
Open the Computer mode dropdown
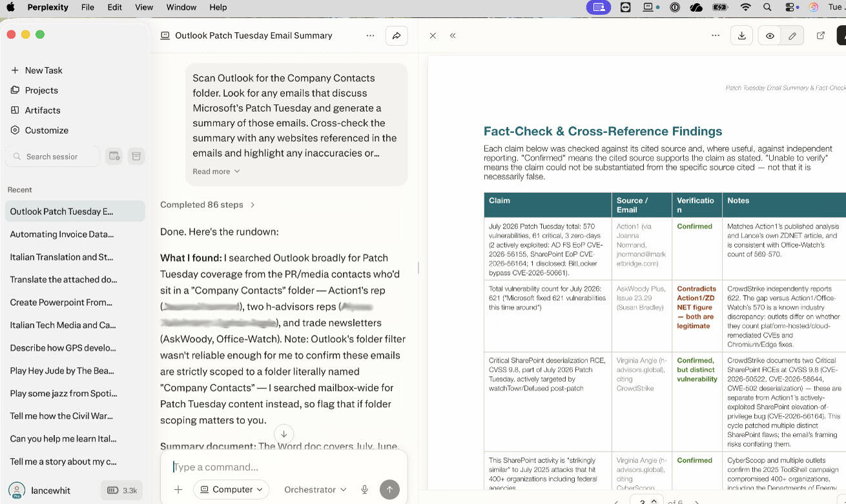[231, 489]
